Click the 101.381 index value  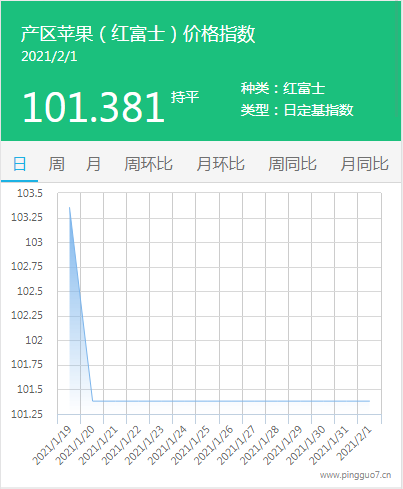click(93, 107)
